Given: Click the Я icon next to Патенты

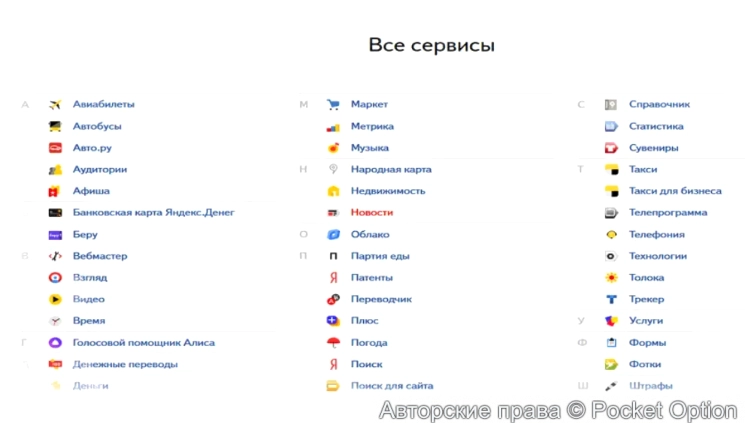Looking at the screenshot, I should [x=333, y=278].
